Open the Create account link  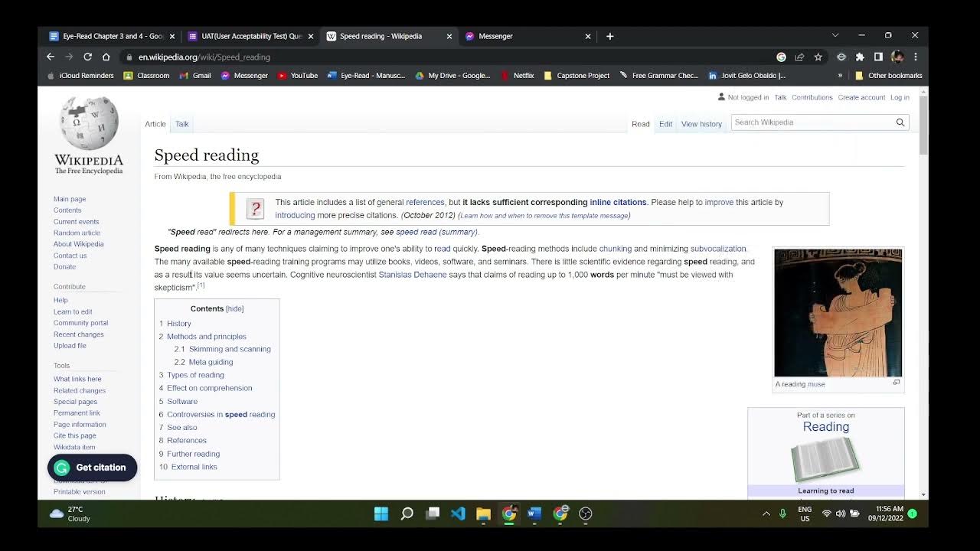point(861,97)
